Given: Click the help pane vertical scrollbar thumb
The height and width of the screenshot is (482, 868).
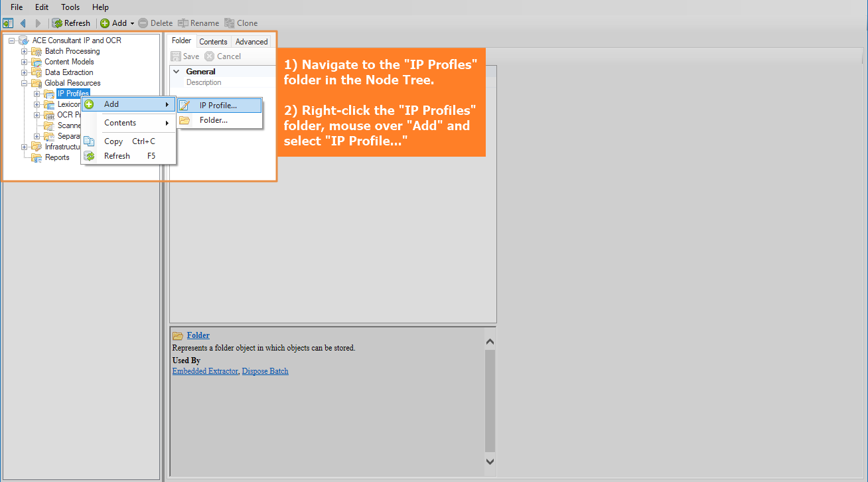Looking at the screenshot, I should [x=490, y=400].
